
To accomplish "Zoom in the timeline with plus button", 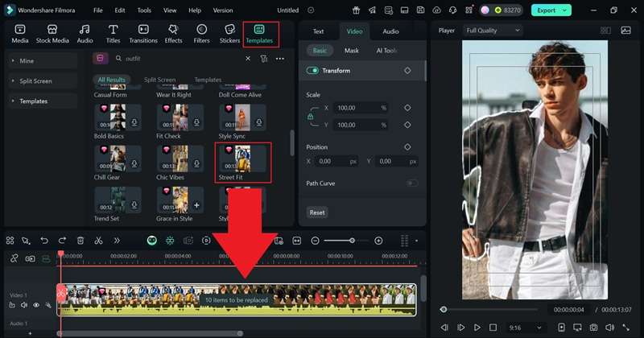I will pyautogui.click(x=378, y=241).
